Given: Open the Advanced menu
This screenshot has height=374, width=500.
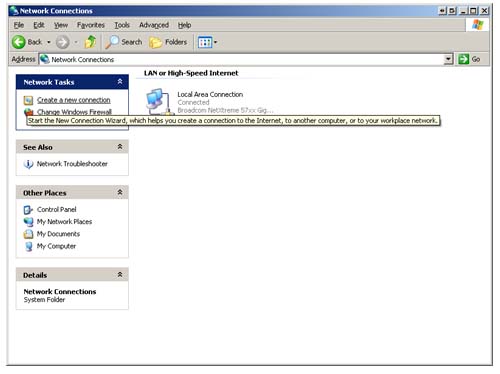Looking at the screenshot, I should tap(154, 25).
